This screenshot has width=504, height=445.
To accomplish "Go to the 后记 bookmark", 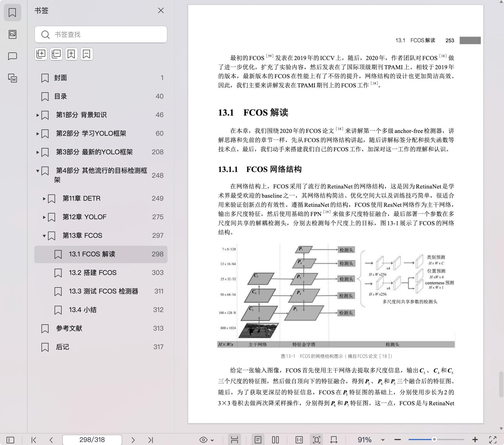I will [101, 347].
